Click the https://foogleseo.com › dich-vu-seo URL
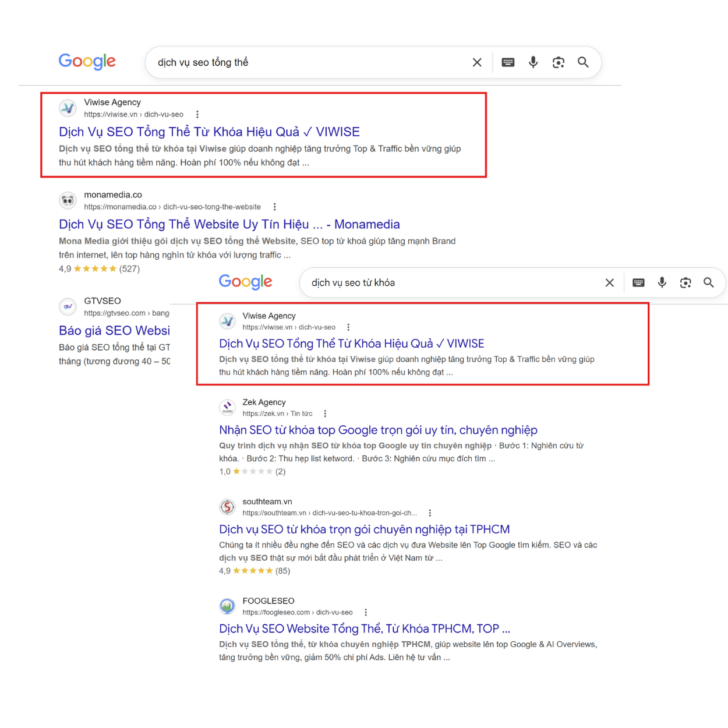The width and height of the screenshot is (728, 728). (298, 612)
